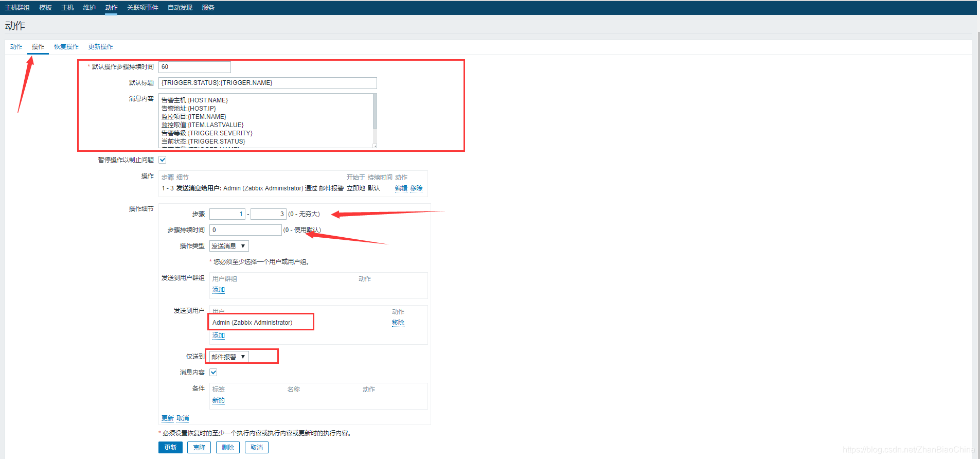The width and height of the screenshot is (980, 459).
Task: Click the 默认标题 field with TRIGGER.STATUS
Action: click(268, 83)
